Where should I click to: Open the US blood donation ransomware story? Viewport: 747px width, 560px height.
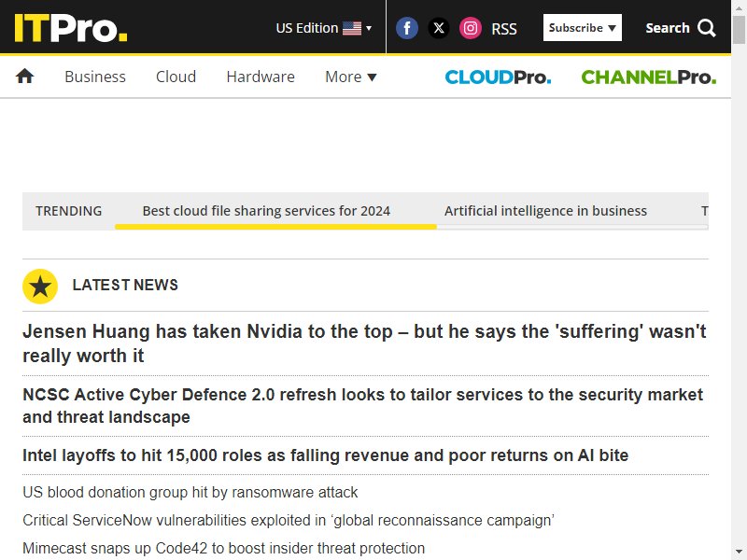pos(190,492)
